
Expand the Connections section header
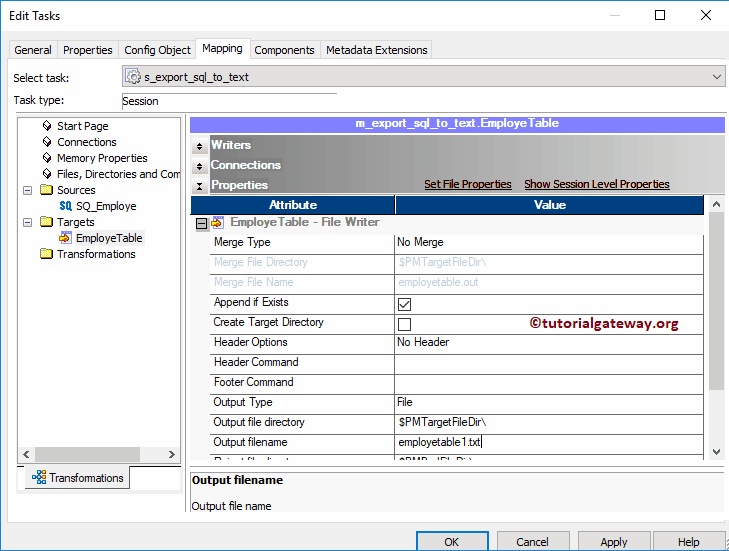[199, 166]
